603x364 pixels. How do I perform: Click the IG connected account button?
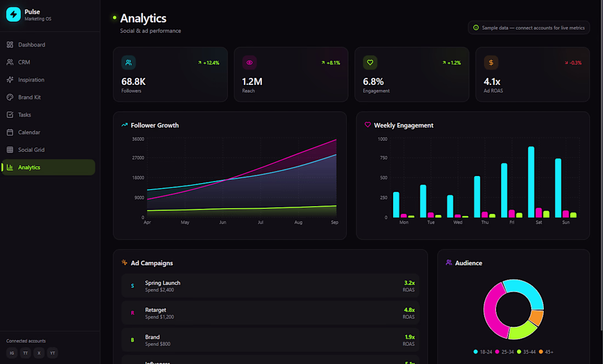click(x=12, y=353)
